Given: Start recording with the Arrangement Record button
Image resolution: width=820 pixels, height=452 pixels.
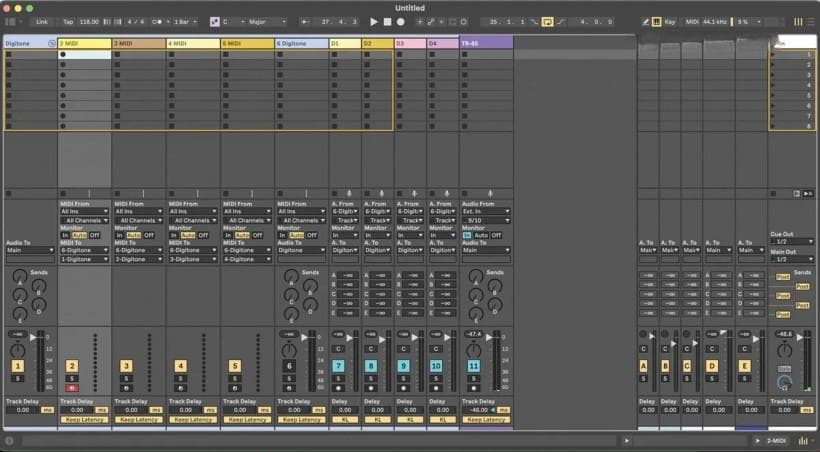Looking at the screenshot, I should [x=401, y=22].
